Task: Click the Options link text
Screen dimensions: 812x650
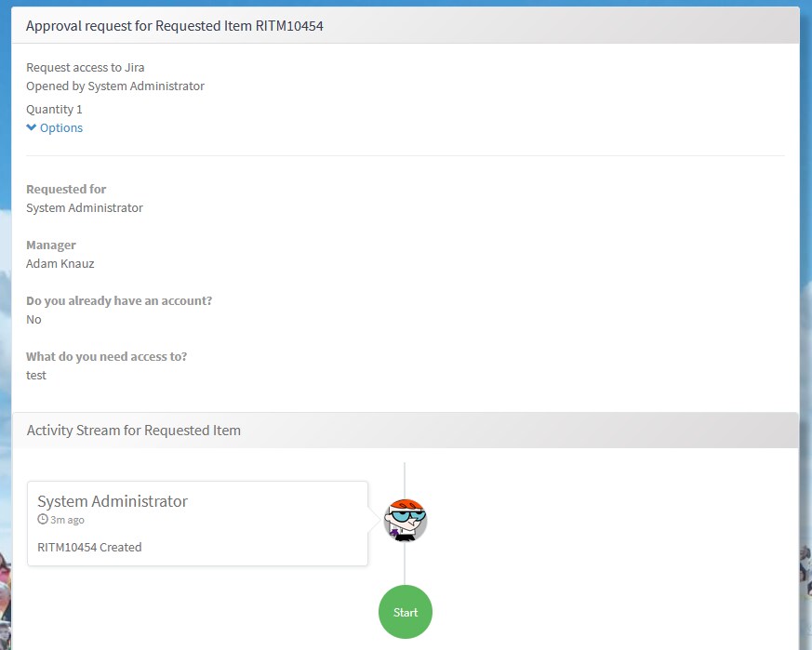Action: pyautogui.click(x=61, y=128)
